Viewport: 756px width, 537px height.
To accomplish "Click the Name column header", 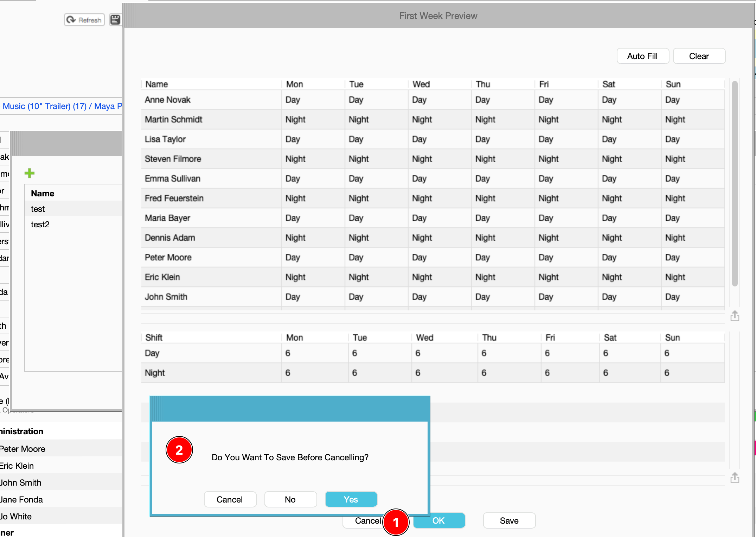I will [x=157, y=84].
